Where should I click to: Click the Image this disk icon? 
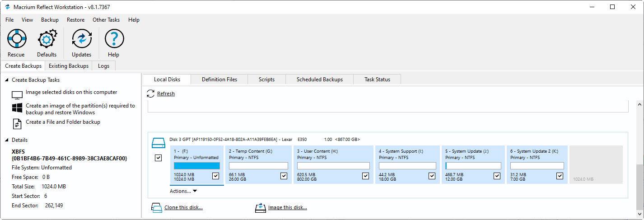coord(261,208)
